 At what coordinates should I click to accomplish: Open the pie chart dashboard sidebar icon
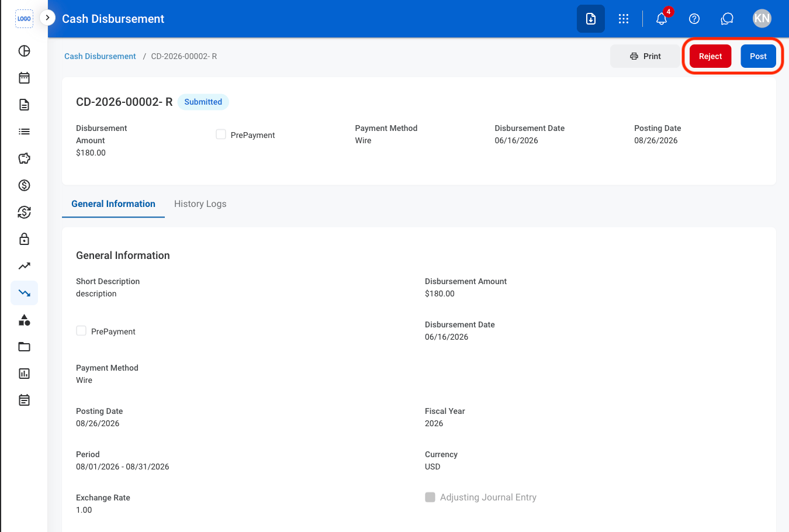(24, 51)
